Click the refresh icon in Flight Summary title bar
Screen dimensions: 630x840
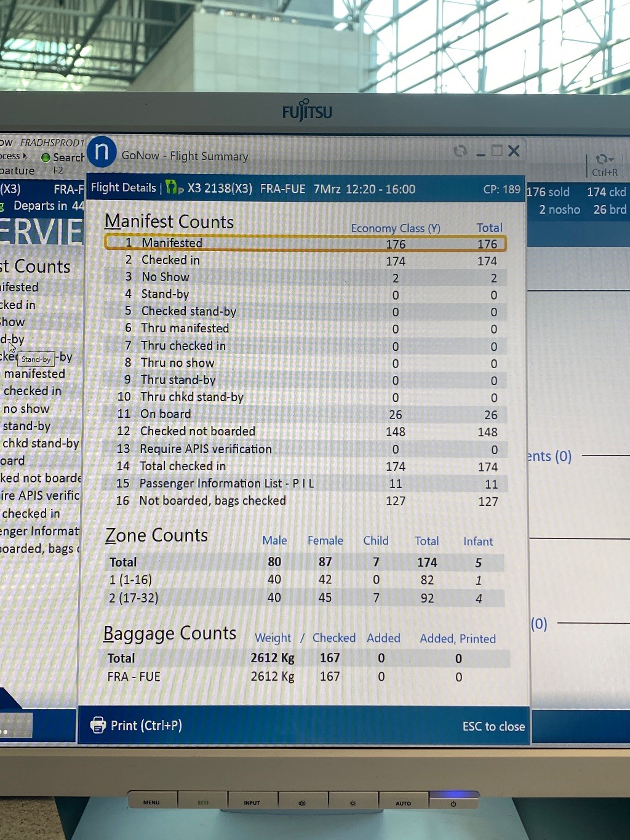click(x=460, y=151)
